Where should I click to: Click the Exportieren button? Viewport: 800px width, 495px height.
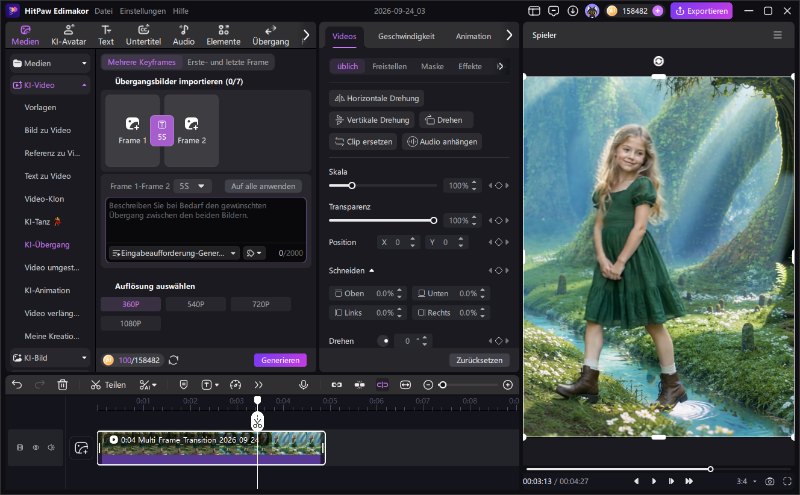tap(702, 11)
